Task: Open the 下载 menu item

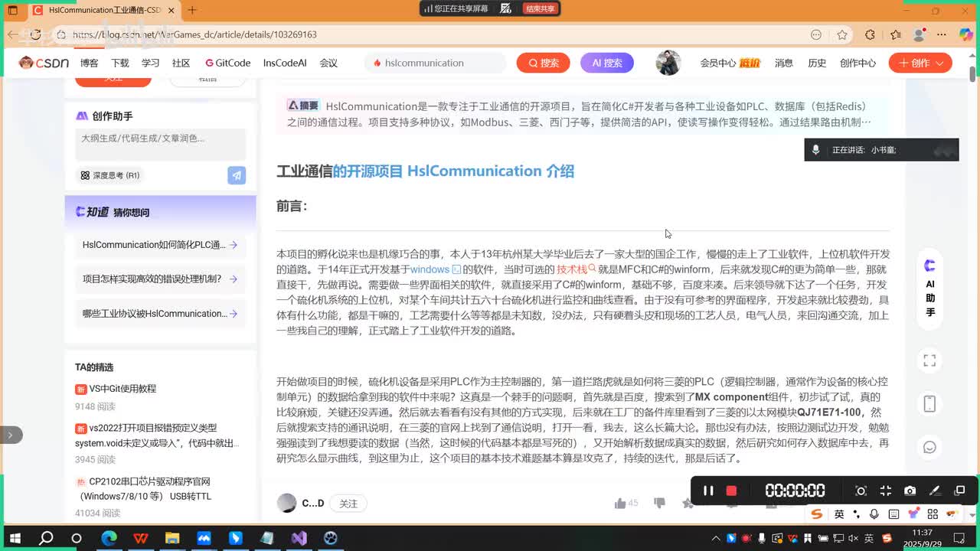Action: click(119, 63)
